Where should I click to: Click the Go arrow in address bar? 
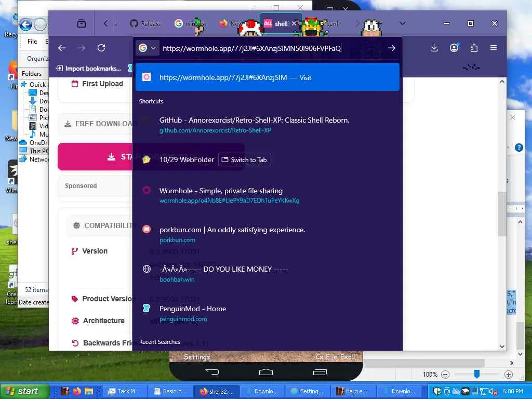(392, 48)
